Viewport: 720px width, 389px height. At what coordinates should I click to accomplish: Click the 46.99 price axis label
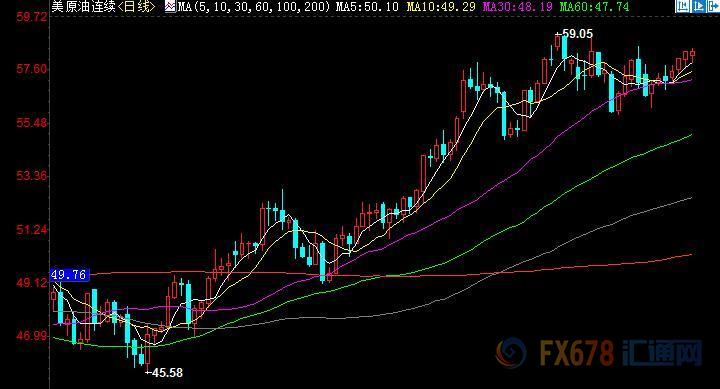click(x=32, y=336)
